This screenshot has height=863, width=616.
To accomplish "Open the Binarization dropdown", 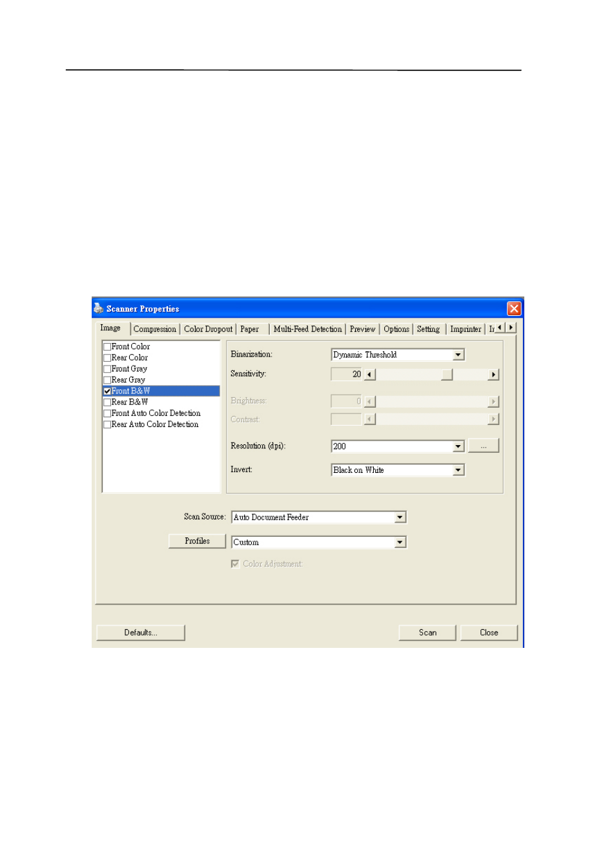I will (x=458, y=355).
